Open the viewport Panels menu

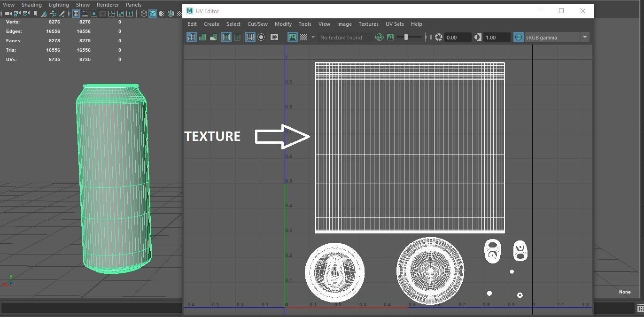click(x=133, y=5)
